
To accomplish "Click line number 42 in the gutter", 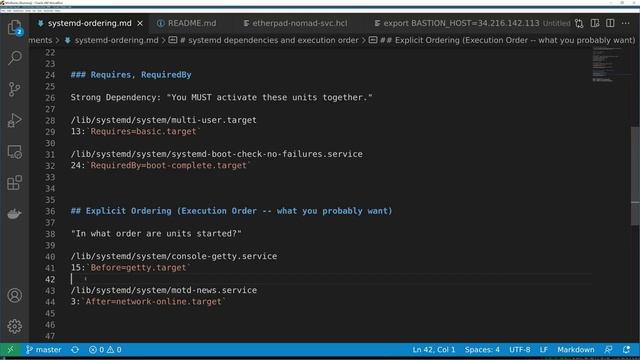I will coord(50,279).
